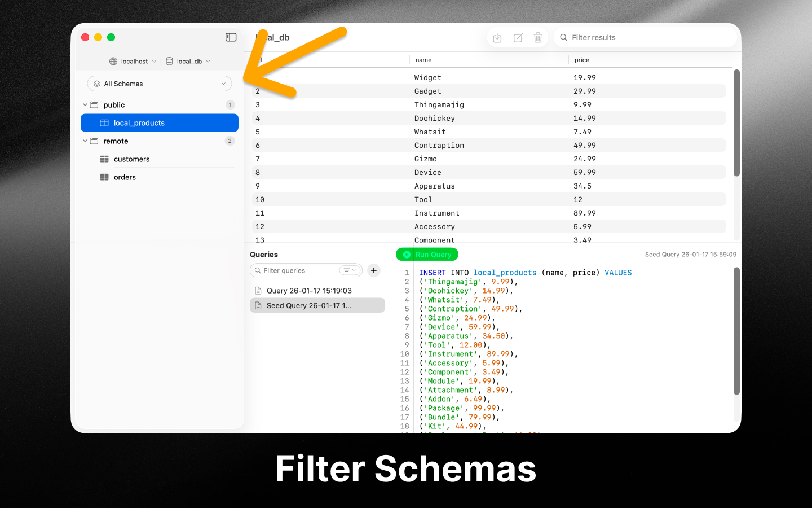Open the All Schemas dropdown
The height and width of the screenshot is (508, 812).
(223, 84)
